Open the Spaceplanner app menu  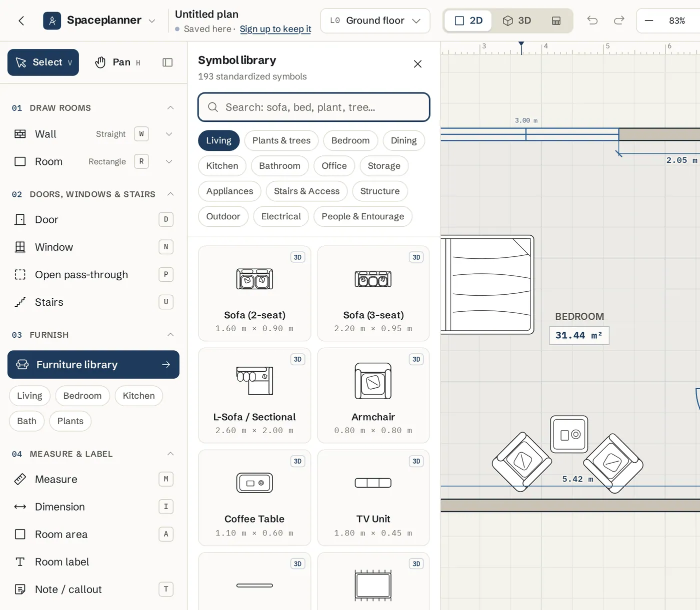pyautogui.click(x=99, y=20)
